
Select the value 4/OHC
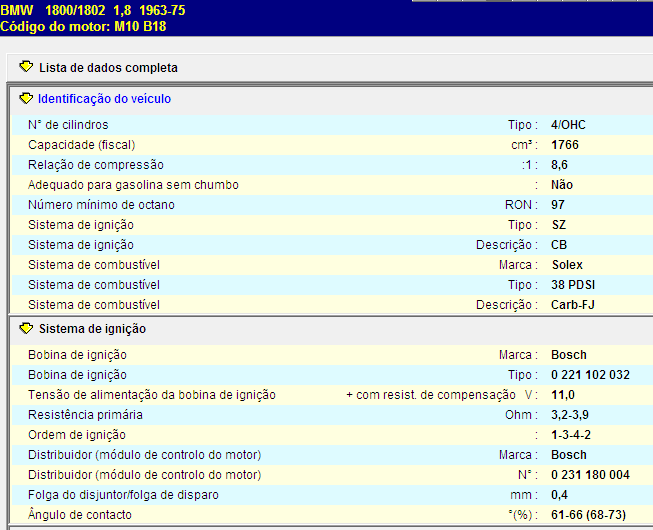coord(568,125)
